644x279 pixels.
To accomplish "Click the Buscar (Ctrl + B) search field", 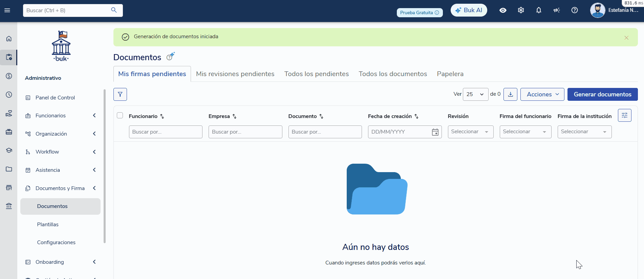I will (73, 10).
